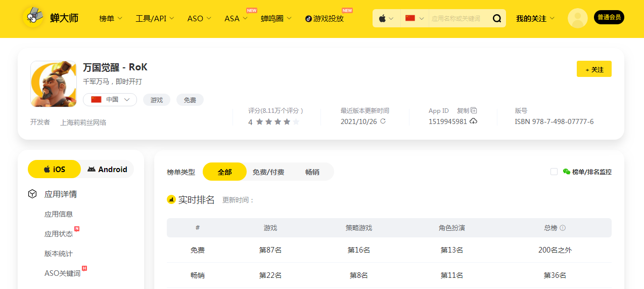Click the 第22名 ranking cell
644x289 pixels.
(270, 275)
